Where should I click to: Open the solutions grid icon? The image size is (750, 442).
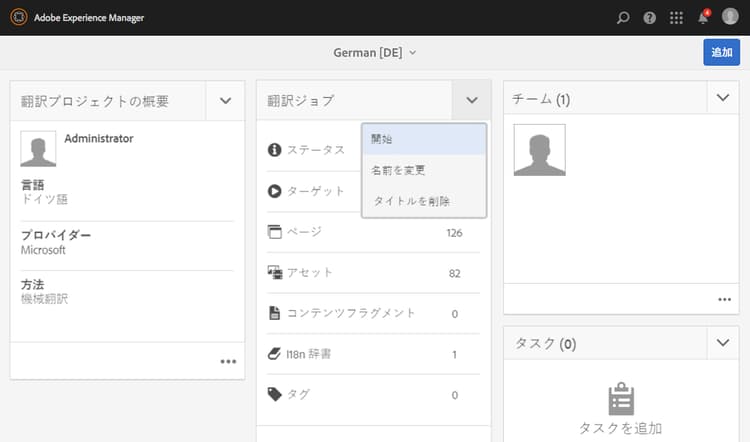(676, 18)
